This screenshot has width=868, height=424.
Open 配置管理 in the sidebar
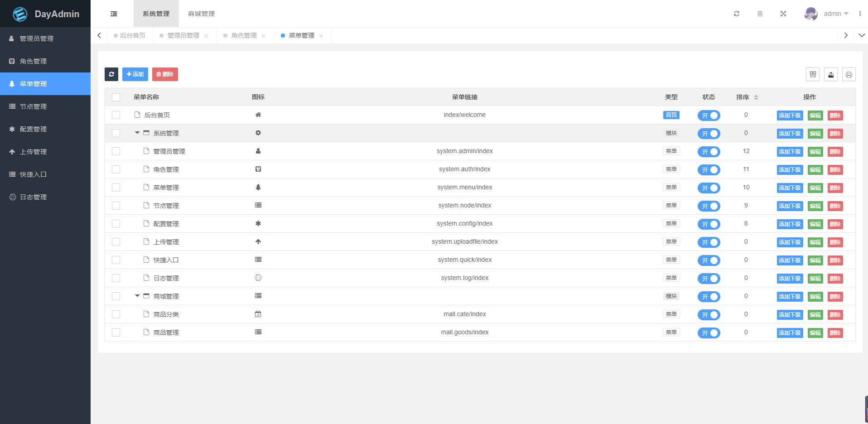coord(45,129)
